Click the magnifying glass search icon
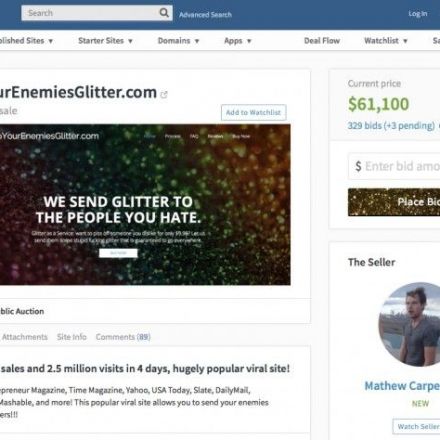Viewport: 440px width, 440px height. pos(164,13)
